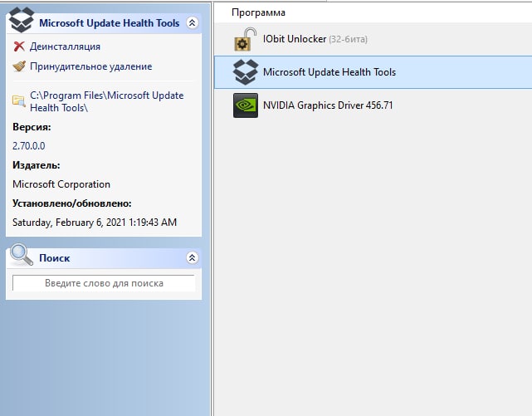This screenshot has height=416, width=532.
Task: Click the red X Uninstall icon
Action: tap(19, 46)
